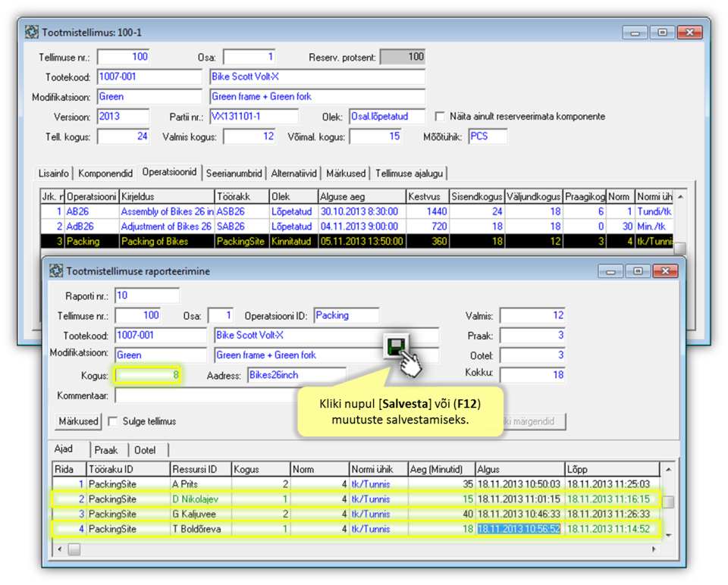Click end time 18.11.2013 11:25:03

pyautogui.click(x=612, y=484)
